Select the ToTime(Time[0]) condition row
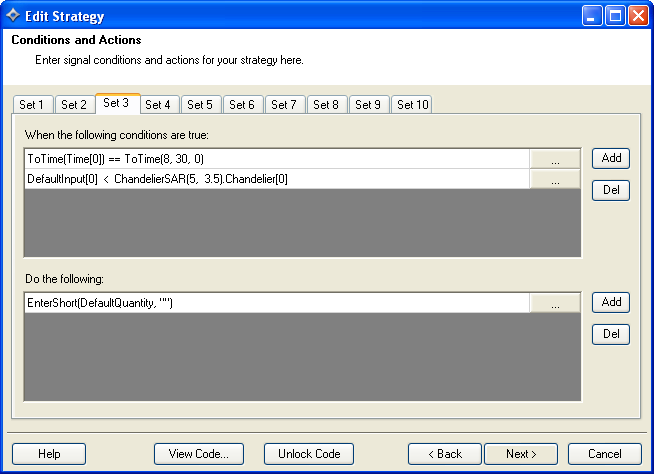Screen dimensions: 654x474 [277, 159]
